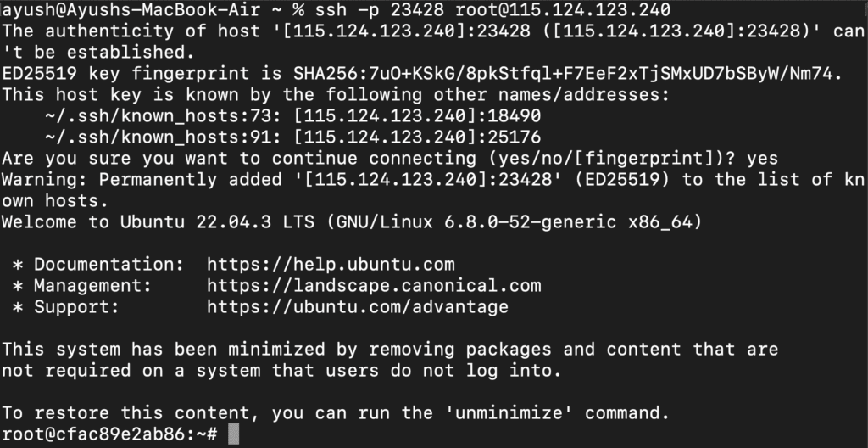Click the ssh -p 23428 command text

click(380, 10)
